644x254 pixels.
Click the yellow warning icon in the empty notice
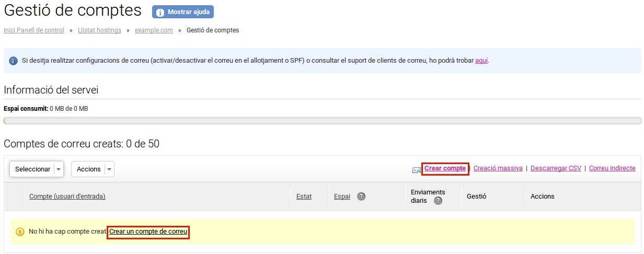(20, 232)
